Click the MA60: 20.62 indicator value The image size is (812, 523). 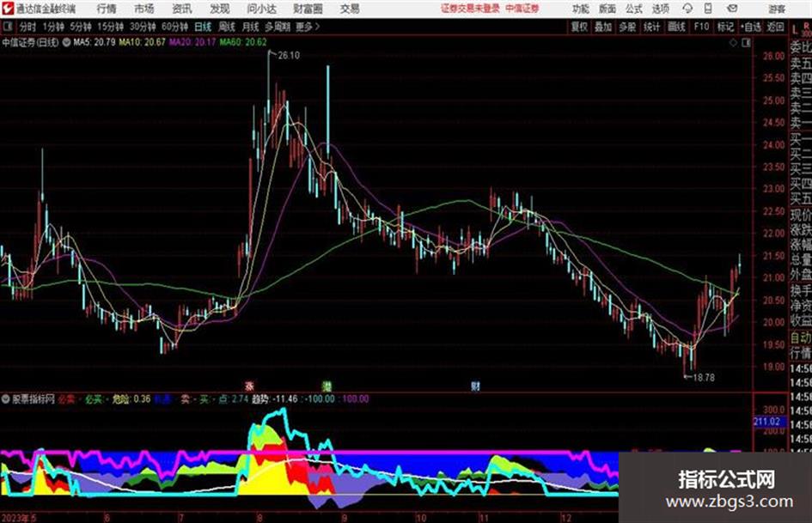coord(243,42)
